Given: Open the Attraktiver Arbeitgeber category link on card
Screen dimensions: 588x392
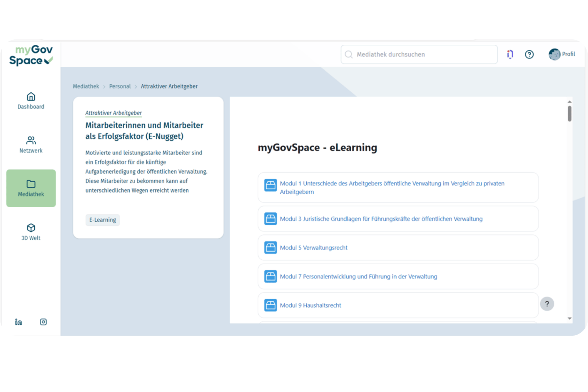Looking at the screenshot, I should (x=113, y=113).
